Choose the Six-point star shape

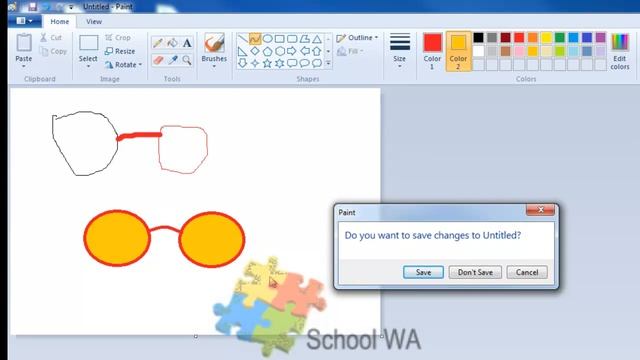click(x=280, y=63)
